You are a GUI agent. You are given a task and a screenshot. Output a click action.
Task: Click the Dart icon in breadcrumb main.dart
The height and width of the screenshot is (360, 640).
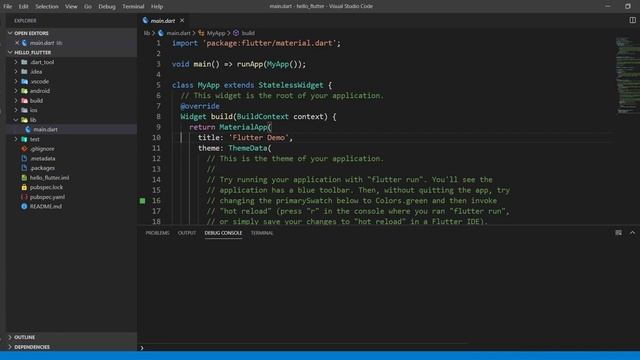pos(161,33)
